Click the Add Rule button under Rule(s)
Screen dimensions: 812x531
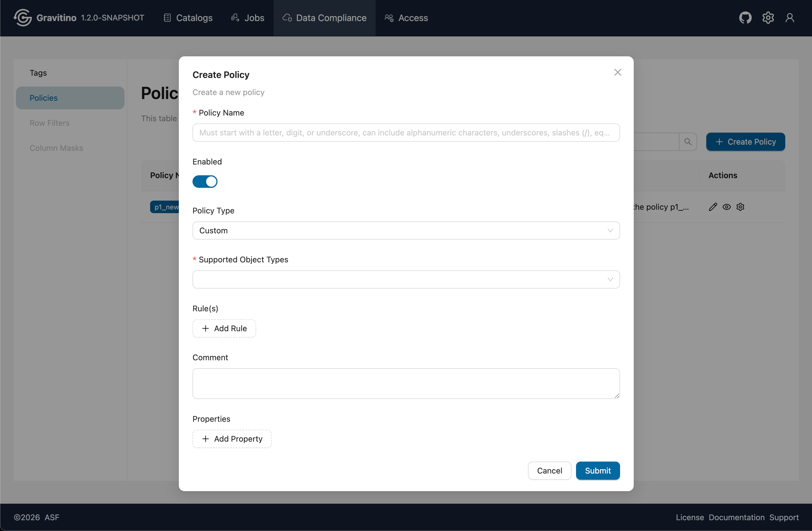point(224,328)
